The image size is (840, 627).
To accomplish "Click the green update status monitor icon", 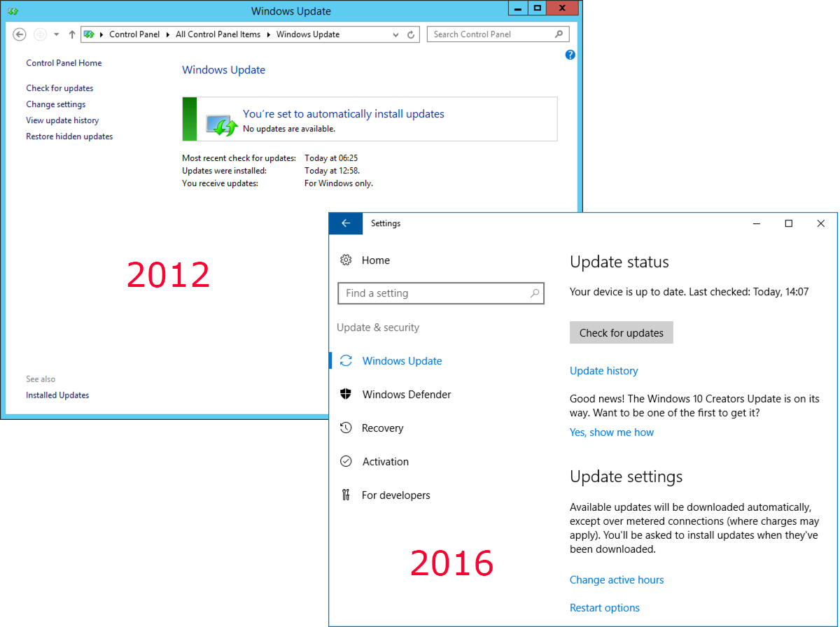I will [223, 124].
